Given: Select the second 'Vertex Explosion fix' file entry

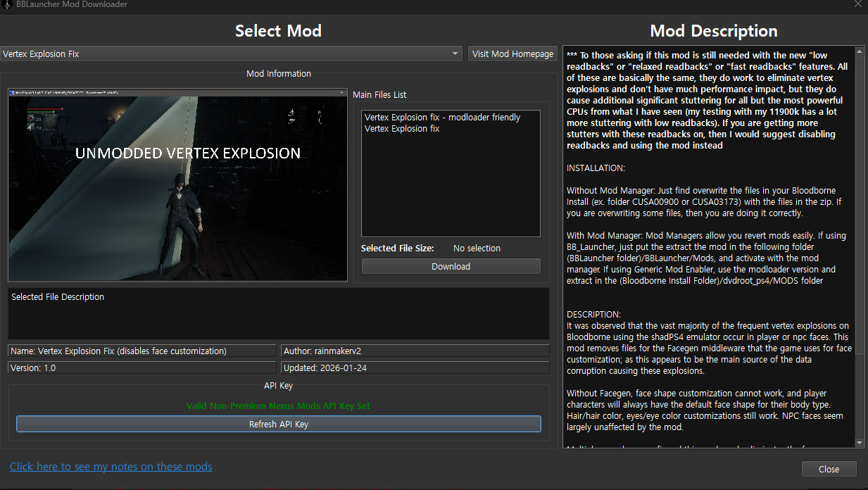Looking at the screenshot, I should 402,129.
